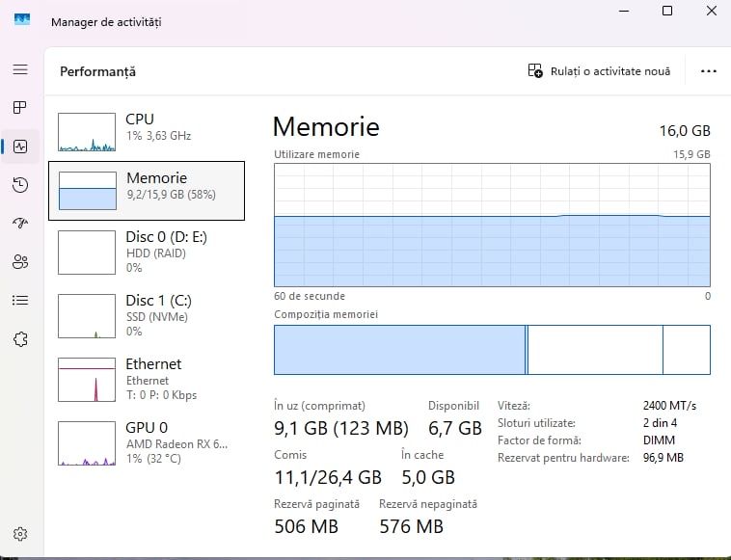Screen dimensions: 731x560
Task: Open Task Manager settings gear
Action: point(20,534)
